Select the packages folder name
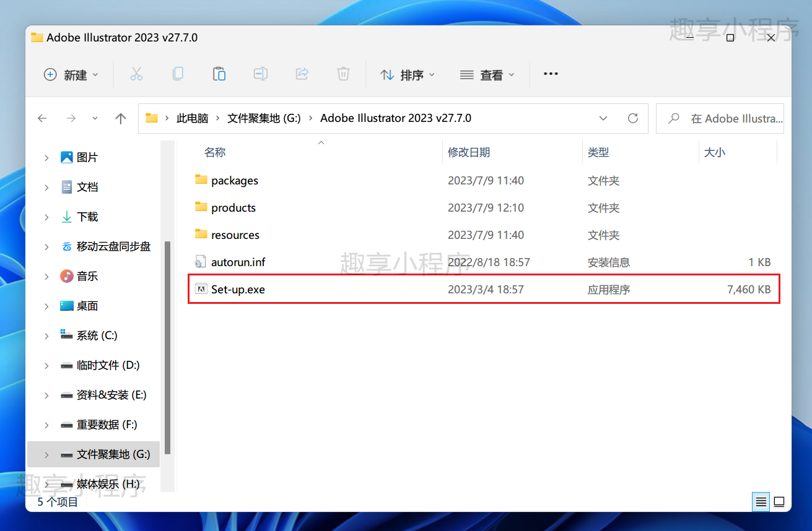812x531 pixels. pos(235,181)
